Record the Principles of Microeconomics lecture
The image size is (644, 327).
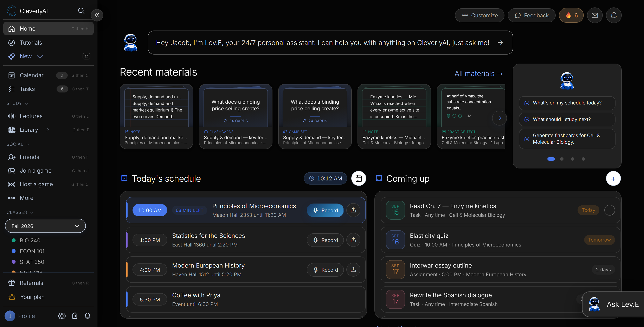(325, 210)
